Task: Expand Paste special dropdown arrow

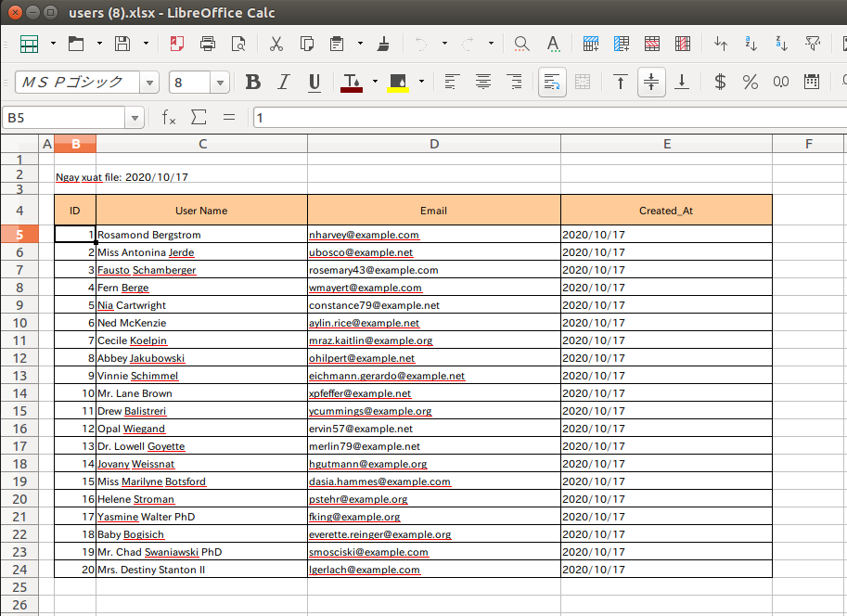Action: point(360,44)
